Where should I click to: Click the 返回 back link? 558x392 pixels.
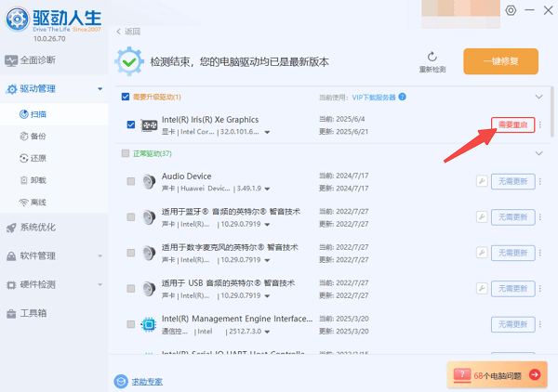pyautogui.click(x=128, y=32)
